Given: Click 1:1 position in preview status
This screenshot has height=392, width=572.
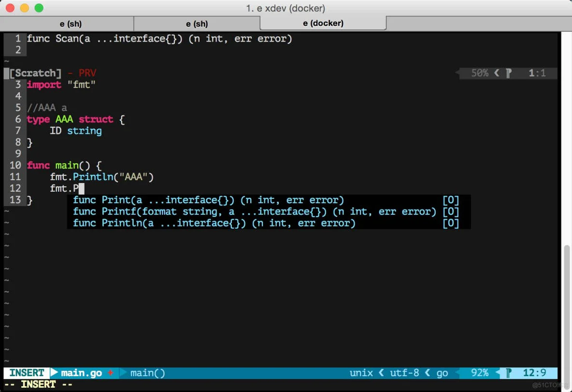Looking at the screenshot, I should click(x=537, y=73).
